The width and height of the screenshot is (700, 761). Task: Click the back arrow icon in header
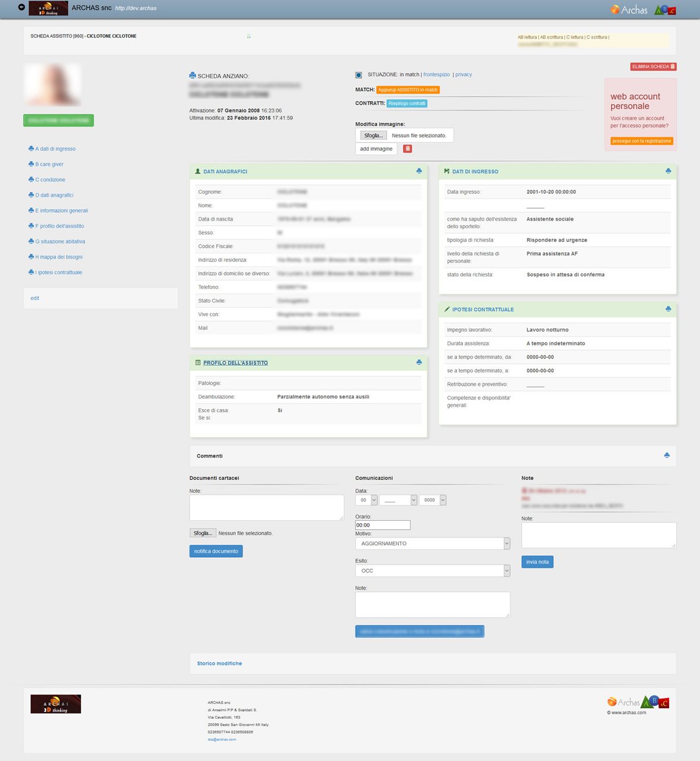click(x=21, y=8)
